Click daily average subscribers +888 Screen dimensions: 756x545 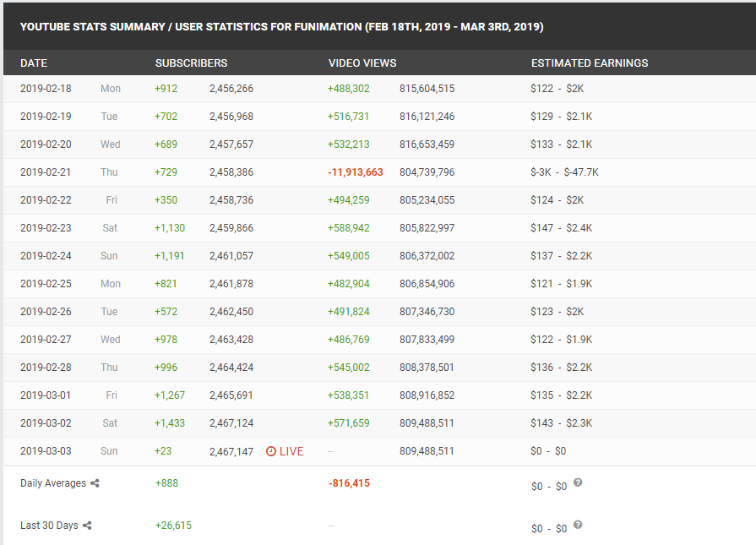pos(166,483)
